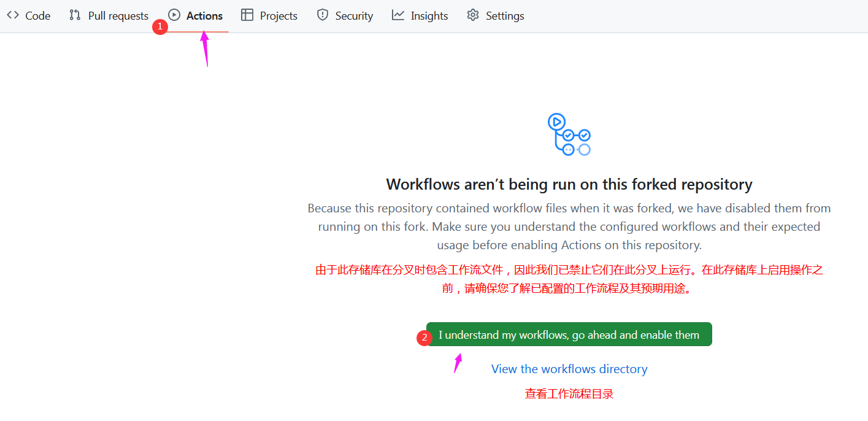Open the Settings tab label
The height and width of the screenshot is (421, 868).
pos(505,16)
